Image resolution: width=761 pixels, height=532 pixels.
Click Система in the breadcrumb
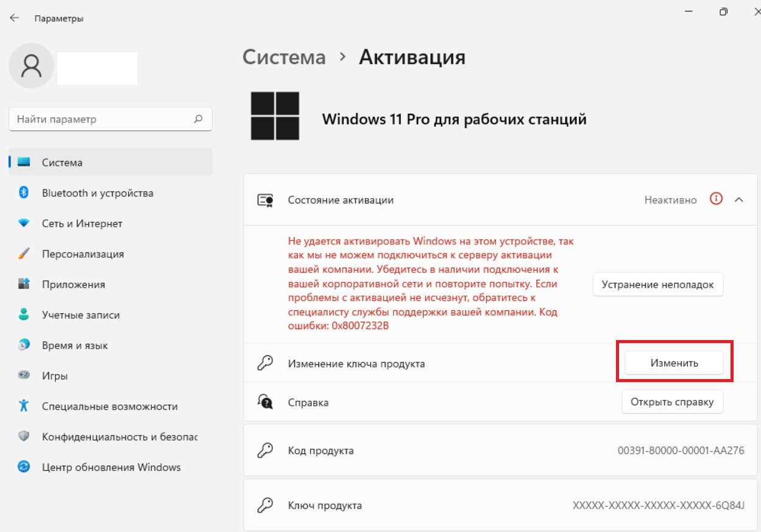point(284,57)
